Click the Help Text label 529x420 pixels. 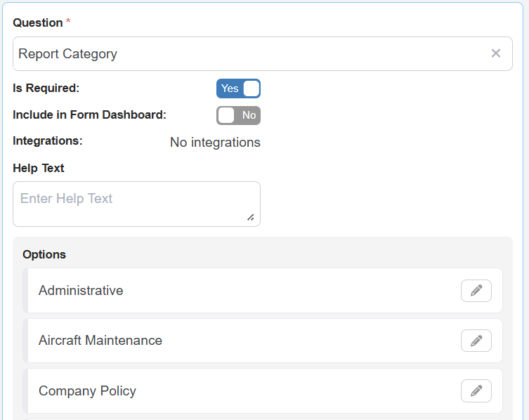pyautogui.click(x=39, y=169)
